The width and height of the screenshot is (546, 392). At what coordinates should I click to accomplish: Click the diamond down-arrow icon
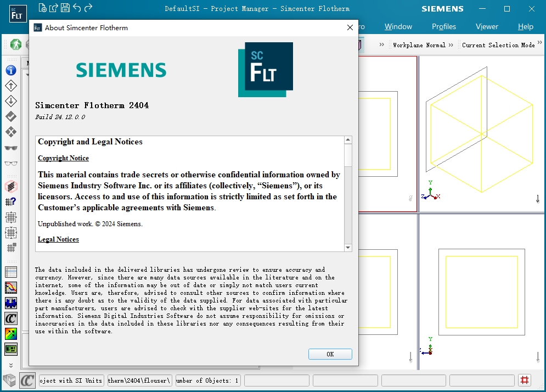11,101
